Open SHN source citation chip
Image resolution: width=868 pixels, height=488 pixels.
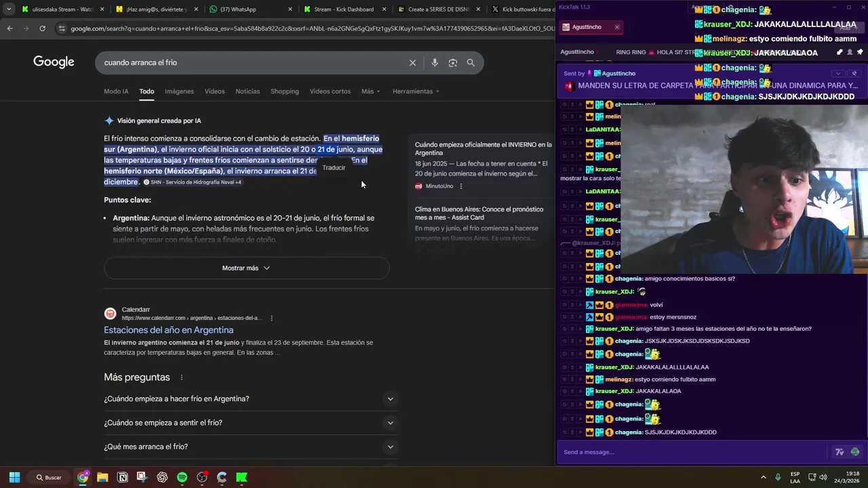[x=193, y=182]
